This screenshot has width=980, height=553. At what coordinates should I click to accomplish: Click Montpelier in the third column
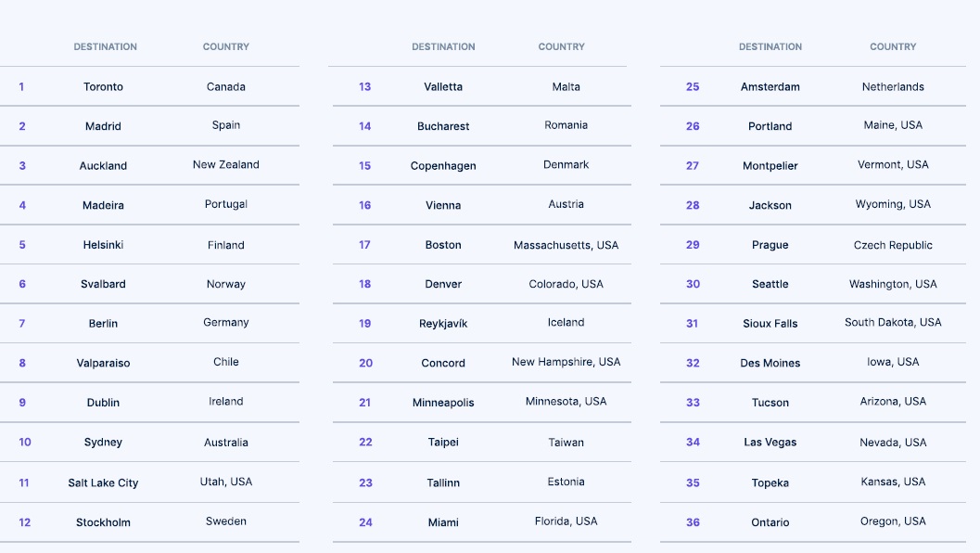pos(770,166)
